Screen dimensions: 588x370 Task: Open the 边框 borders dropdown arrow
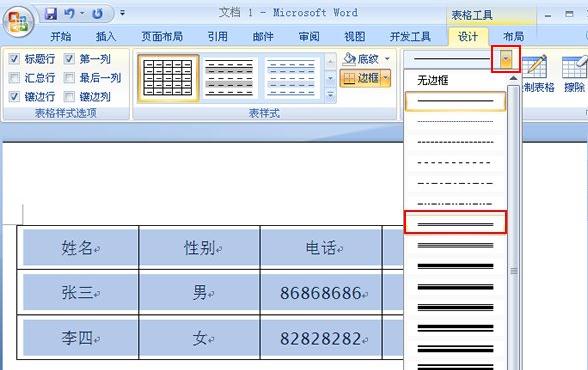(x=386, y=78)
